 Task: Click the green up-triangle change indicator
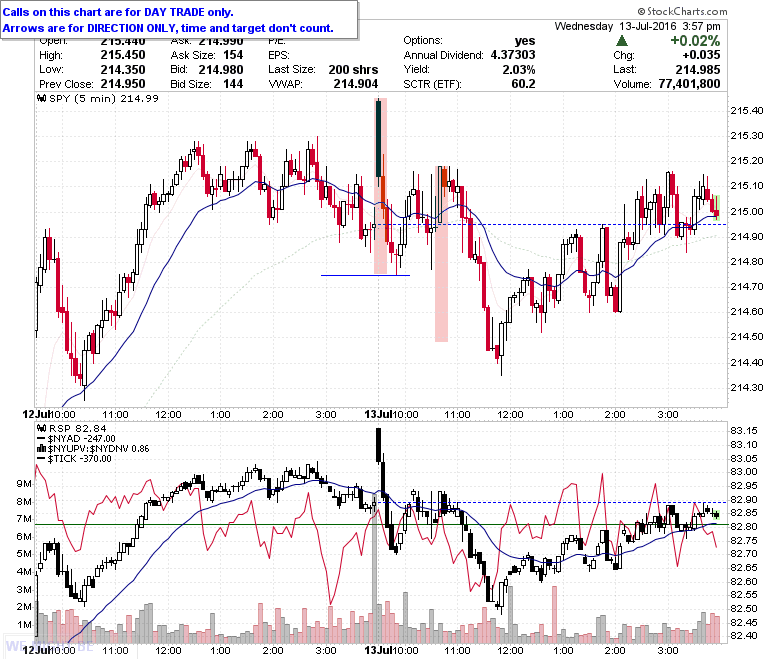click(621, 41)
